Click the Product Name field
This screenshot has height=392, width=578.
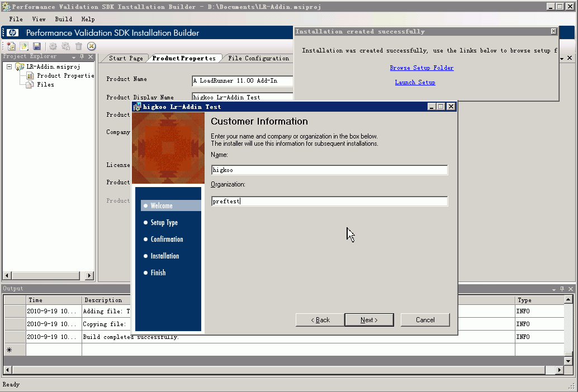coord(243,80)
